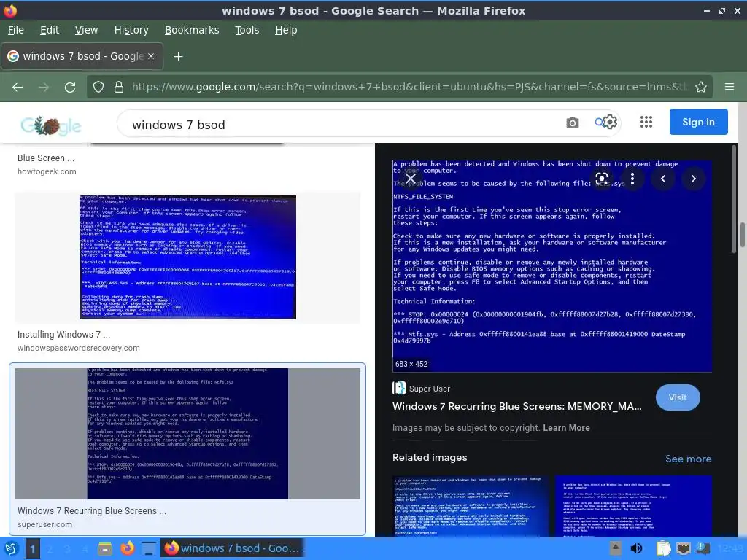
Task: Select the 'Windows 7 Recurring Blue Screens' thumbnail
Action: 187,433
